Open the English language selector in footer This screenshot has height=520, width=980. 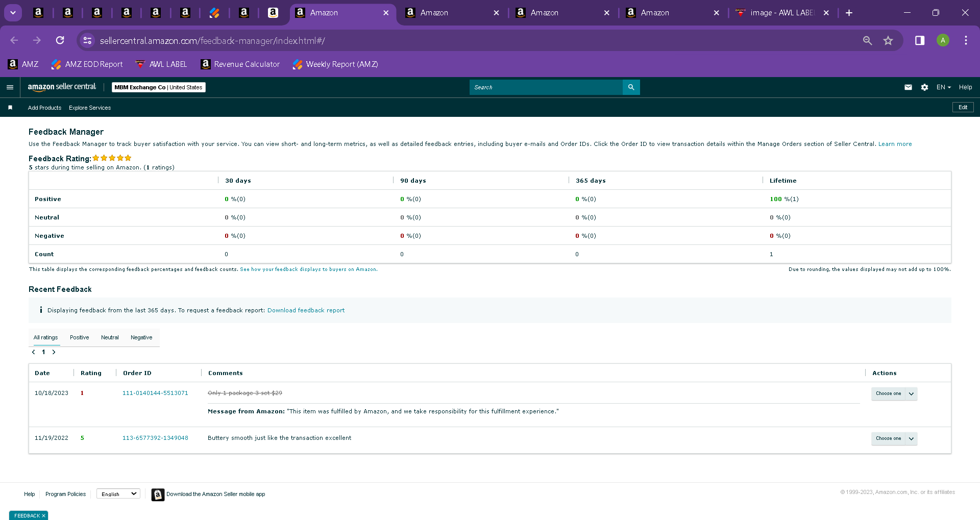[118, 494]
